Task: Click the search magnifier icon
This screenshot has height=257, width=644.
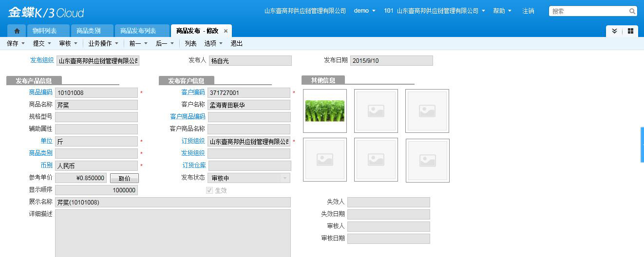Action: point(632,11)
